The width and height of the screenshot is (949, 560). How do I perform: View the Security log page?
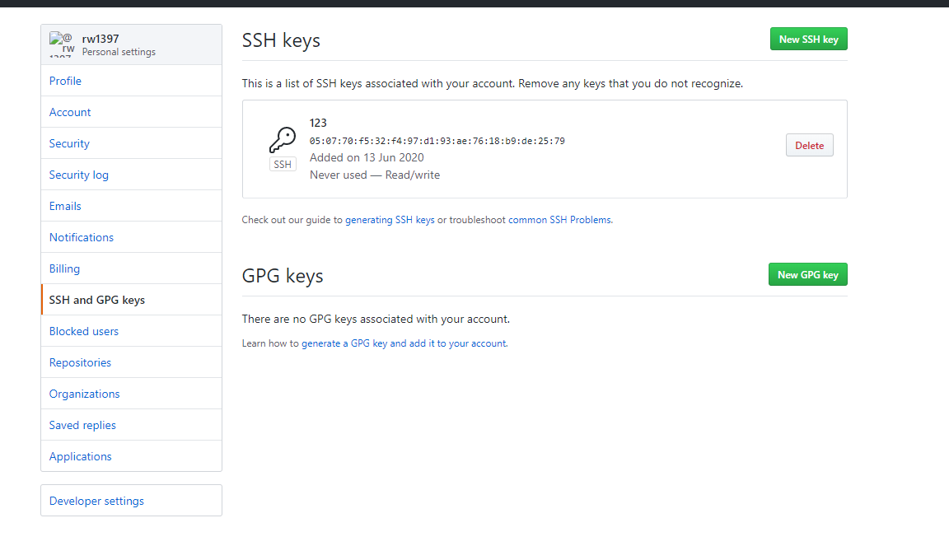point(79,175)
